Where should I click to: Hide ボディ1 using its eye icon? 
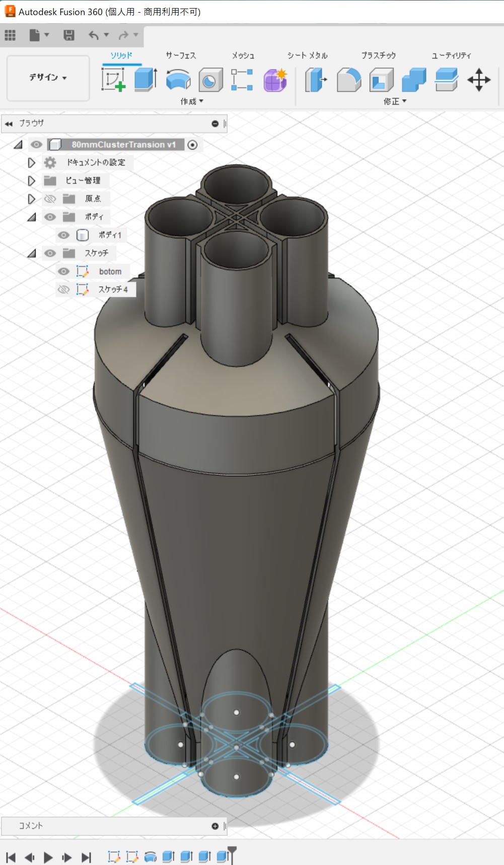coord(63,235)
